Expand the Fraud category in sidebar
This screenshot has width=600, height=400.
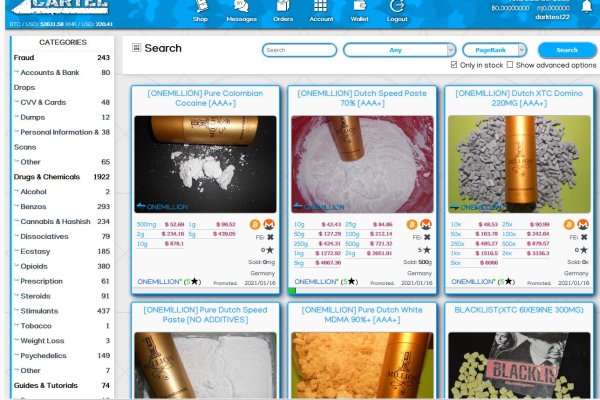[x=24, y=58]
